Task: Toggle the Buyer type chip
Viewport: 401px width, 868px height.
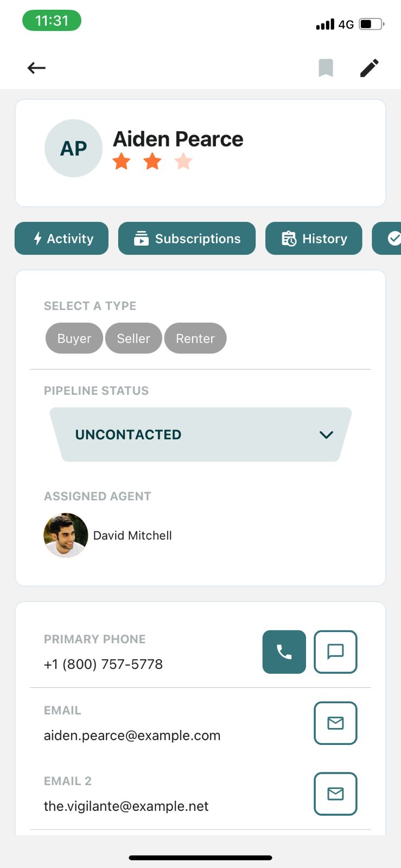Action: tap(74, 339)
